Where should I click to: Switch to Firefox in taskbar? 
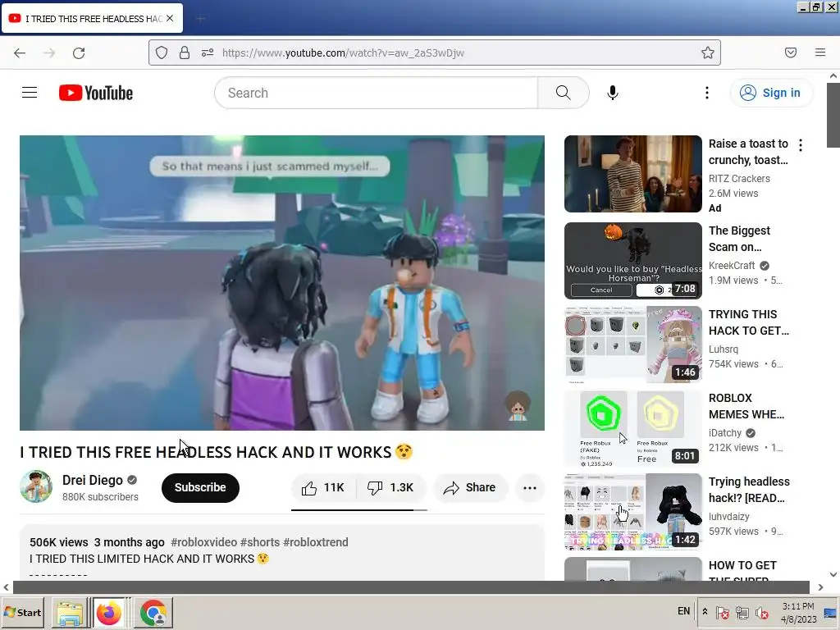(x=109, y=613)
